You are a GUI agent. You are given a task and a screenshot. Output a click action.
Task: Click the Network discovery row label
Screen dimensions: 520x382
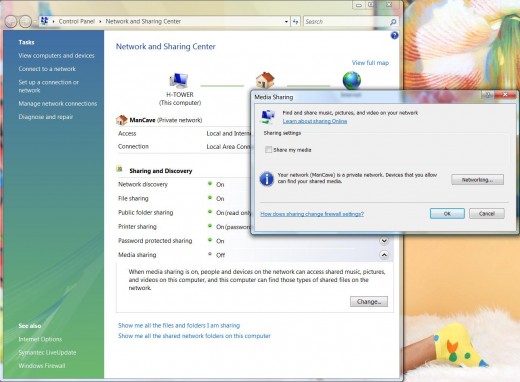[143, 184]
